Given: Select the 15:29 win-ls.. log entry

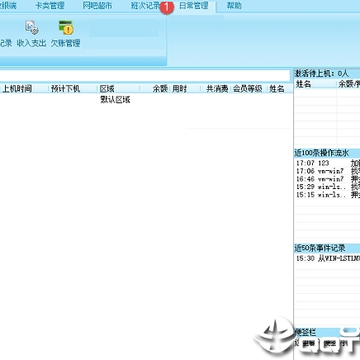Looking at the screenshot, I should coord(328,187).
